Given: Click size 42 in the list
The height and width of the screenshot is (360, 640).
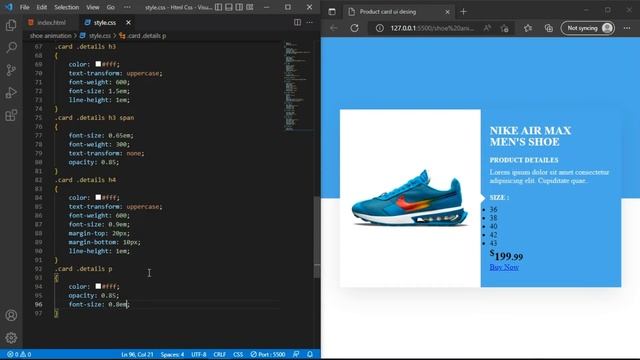Looking at the screenshot, I should tap(493, 235).
